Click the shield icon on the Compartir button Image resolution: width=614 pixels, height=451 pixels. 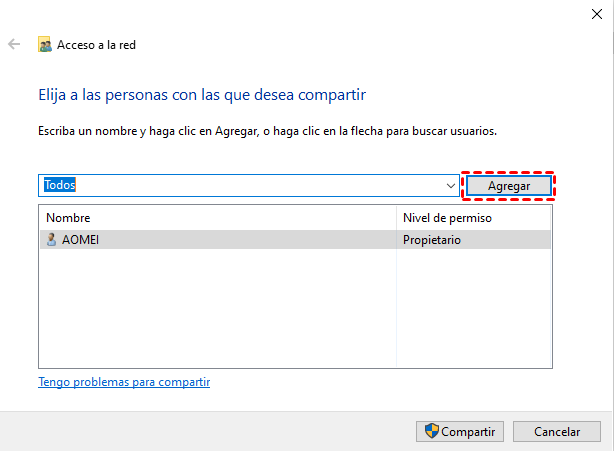click(431, 432)
